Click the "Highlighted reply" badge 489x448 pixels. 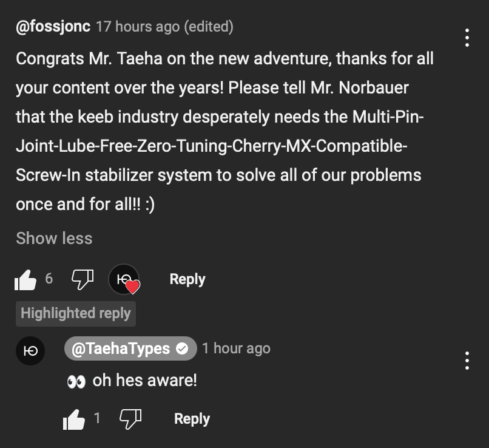76,313
